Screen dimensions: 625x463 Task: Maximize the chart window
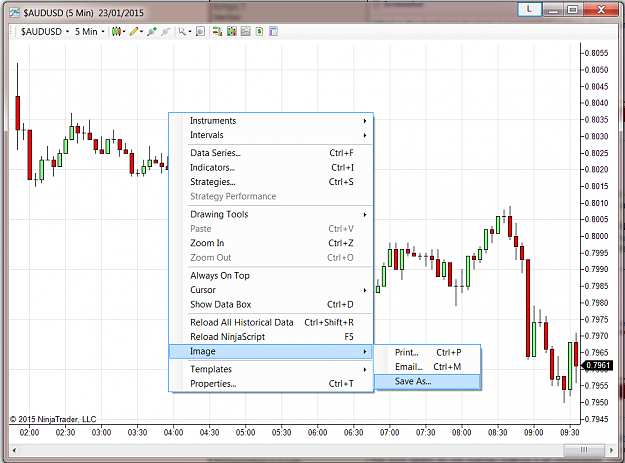coord(573,10)
